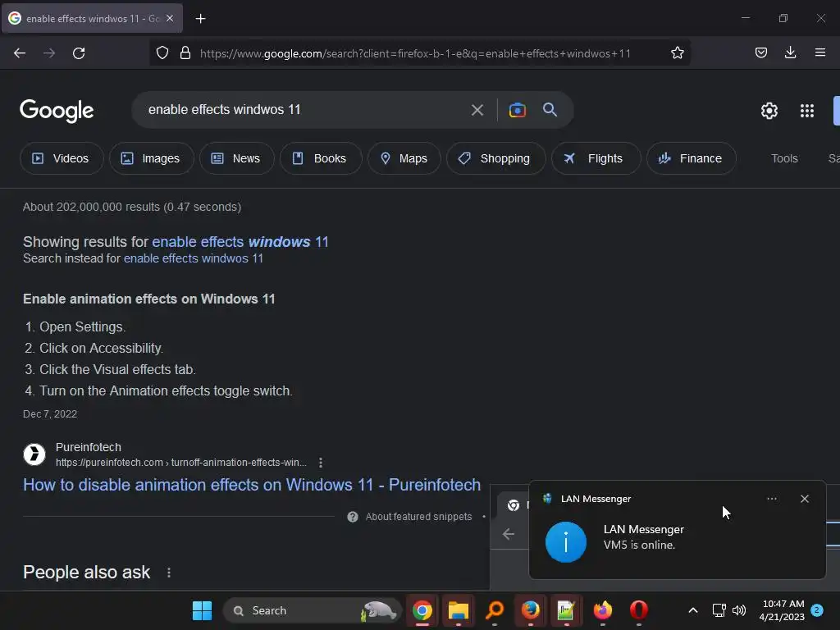This screenshot has height=630, width=840.
Task: Go back to the previous page
Action: point(20,53)
